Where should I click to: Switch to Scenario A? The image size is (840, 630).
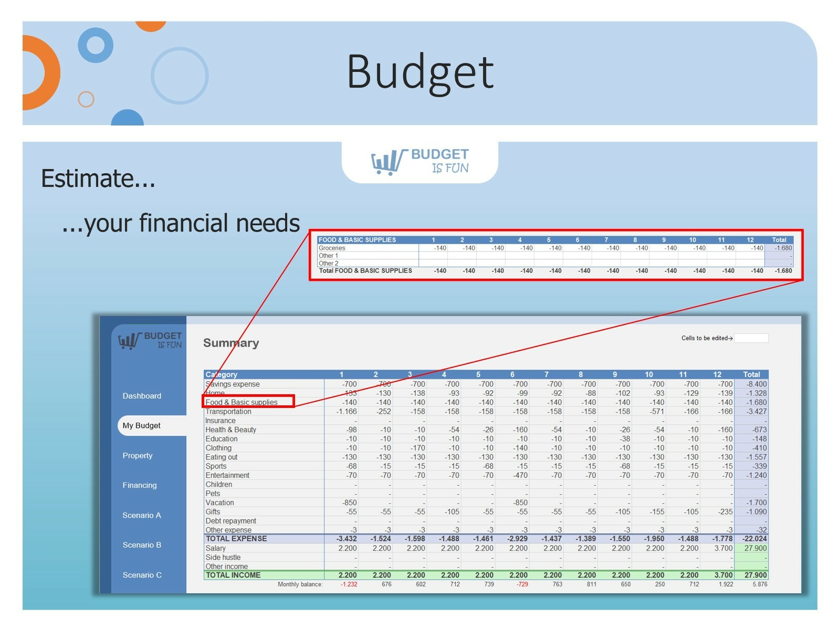click(142, 515)
